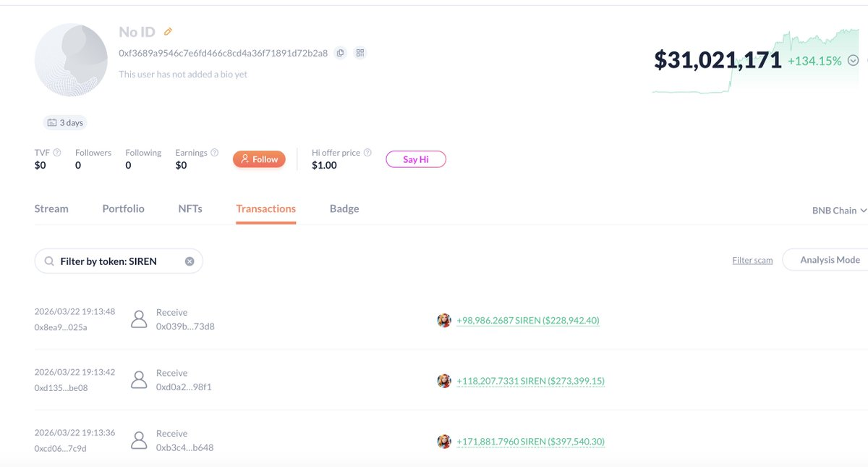Show the address QR code
The width and height of the screenshot is (868, 467).
point(359,53)
